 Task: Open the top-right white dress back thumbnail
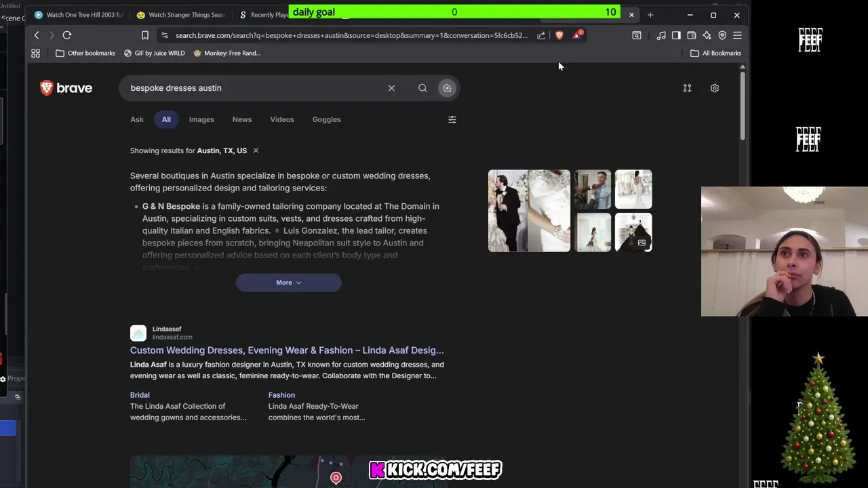point(633,189)
